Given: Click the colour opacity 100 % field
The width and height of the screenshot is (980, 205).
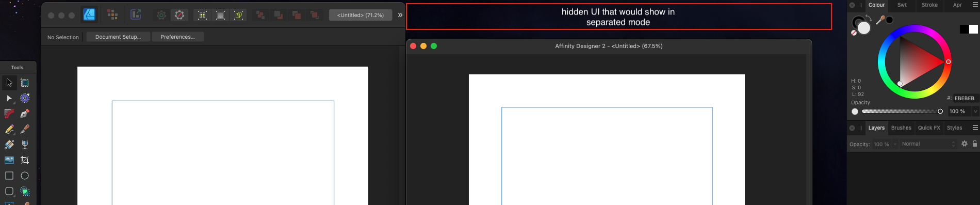Looking at the screenshot, I should click(x=959, y=111).
